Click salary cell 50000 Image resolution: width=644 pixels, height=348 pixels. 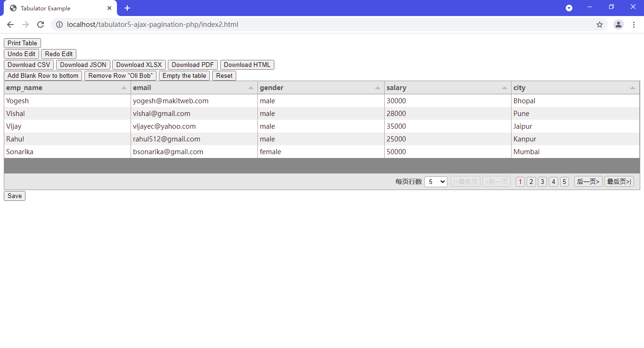448,151
